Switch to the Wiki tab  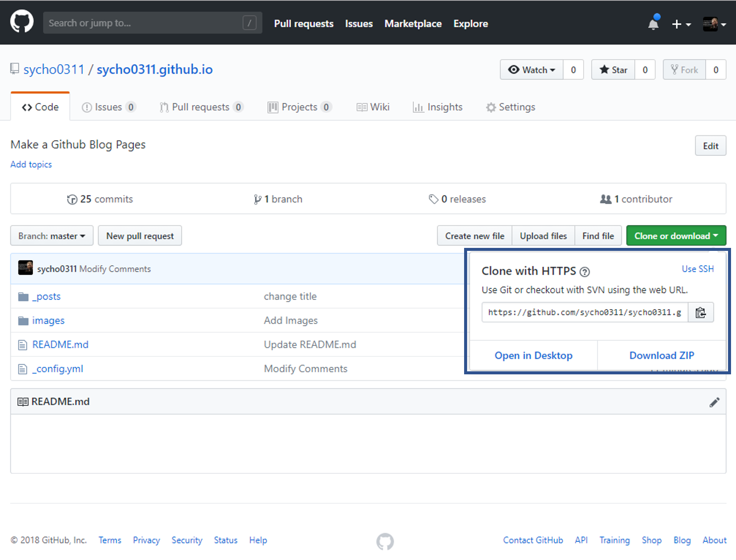373,107
